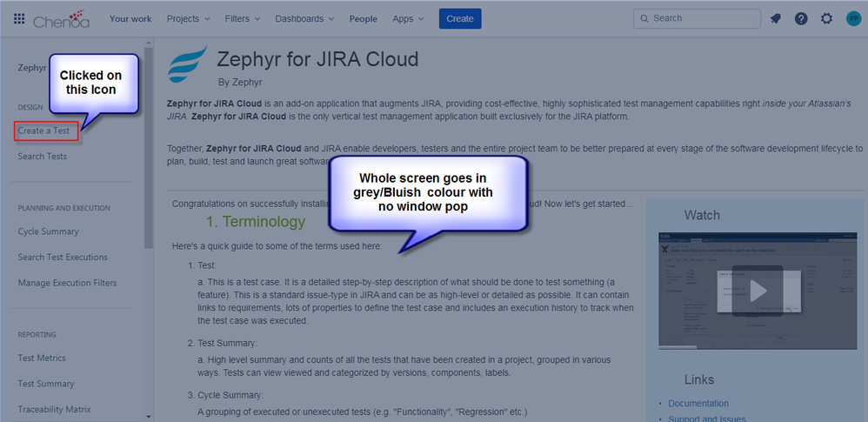Open the Support and Issues link
The width and height of the screenshot is (868, 422).
[x=706, y=419]
